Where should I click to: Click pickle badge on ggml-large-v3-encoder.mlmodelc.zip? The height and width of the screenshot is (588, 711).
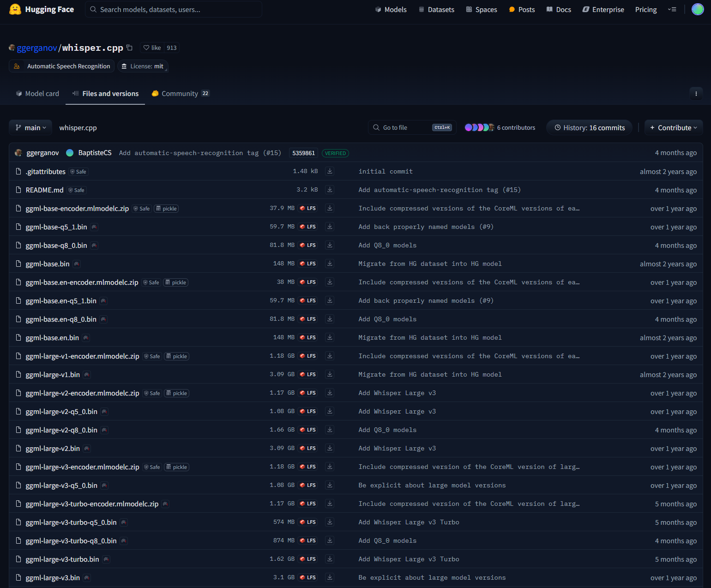coord(176,467)
